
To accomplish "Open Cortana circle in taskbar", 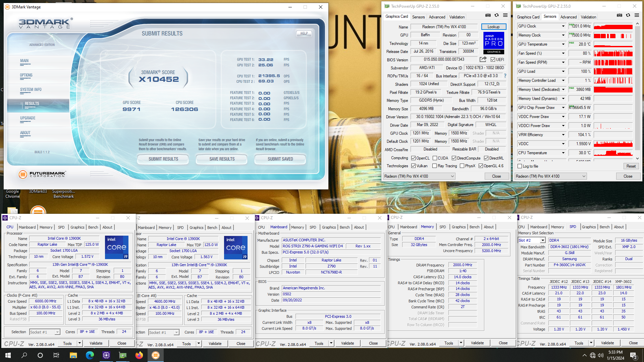I will (40, 355).
